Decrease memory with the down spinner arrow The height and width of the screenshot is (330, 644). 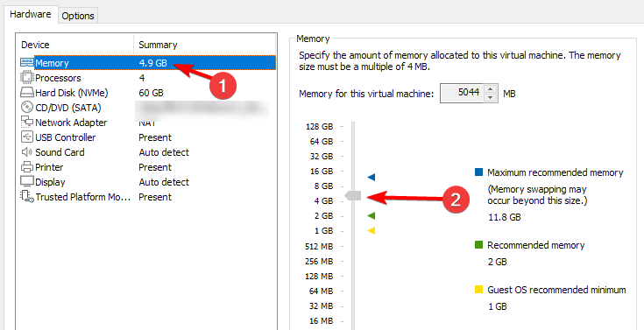click(491, 98)
